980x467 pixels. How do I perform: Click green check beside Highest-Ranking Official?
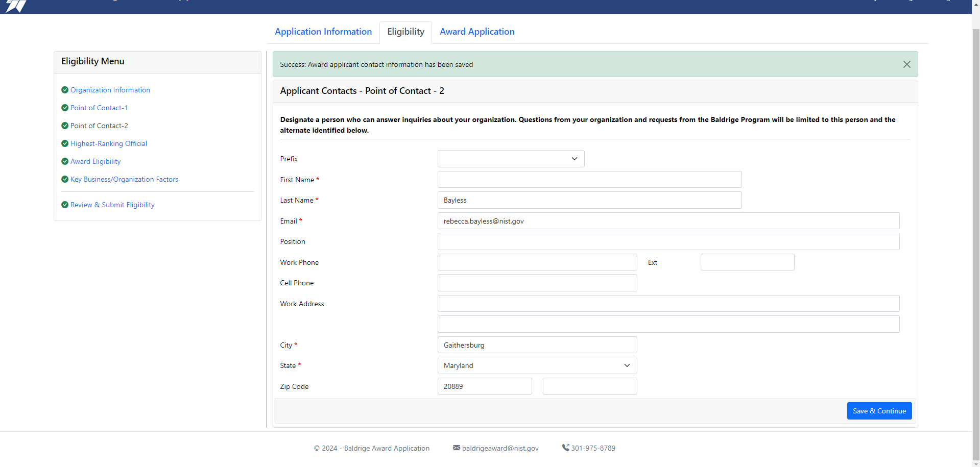click(65, 143)
